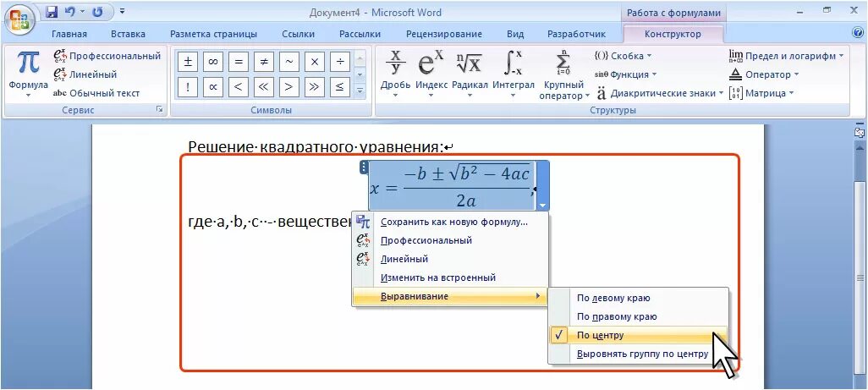Image resolution: width=868 pixels, height=390 pixels.
Task: Switch to the Вставка tab
Action: point(128,34)
